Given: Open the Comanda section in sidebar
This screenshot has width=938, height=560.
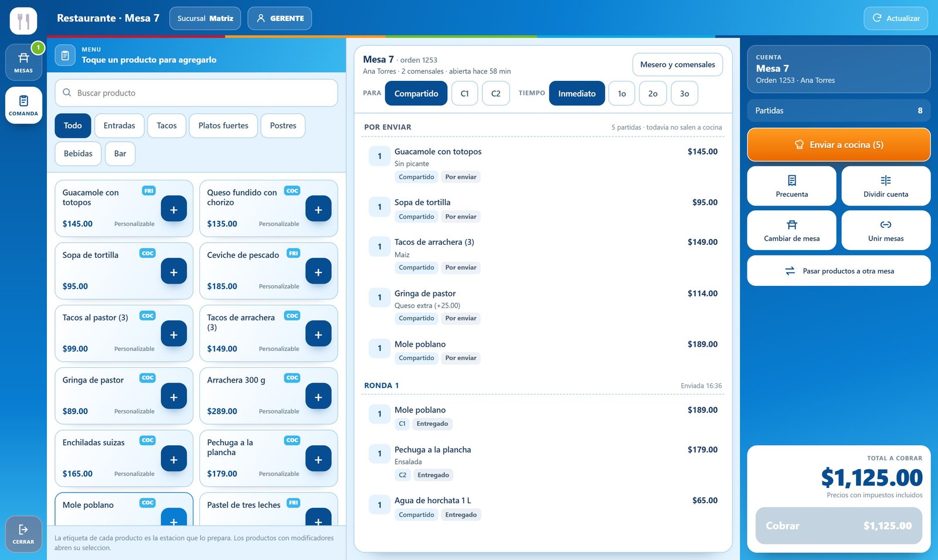Looking at the screenshot, I should [x=23, y=105].
